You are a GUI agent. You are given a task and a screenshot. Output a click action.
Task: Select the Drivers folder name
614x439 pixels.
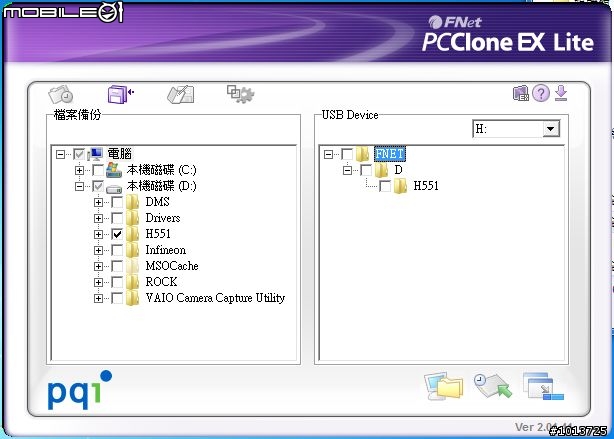163,218
